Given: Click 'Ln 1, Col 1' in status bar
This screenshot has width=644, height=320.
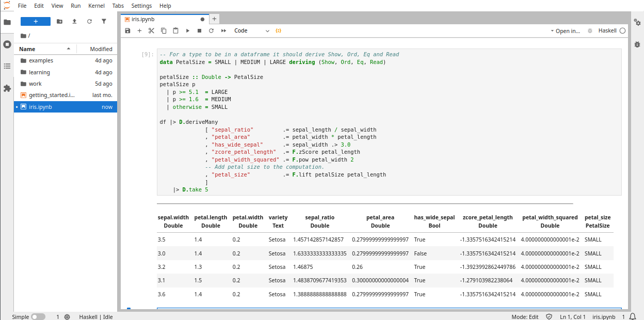Looking at the screenshot, I should click(573, 317).
